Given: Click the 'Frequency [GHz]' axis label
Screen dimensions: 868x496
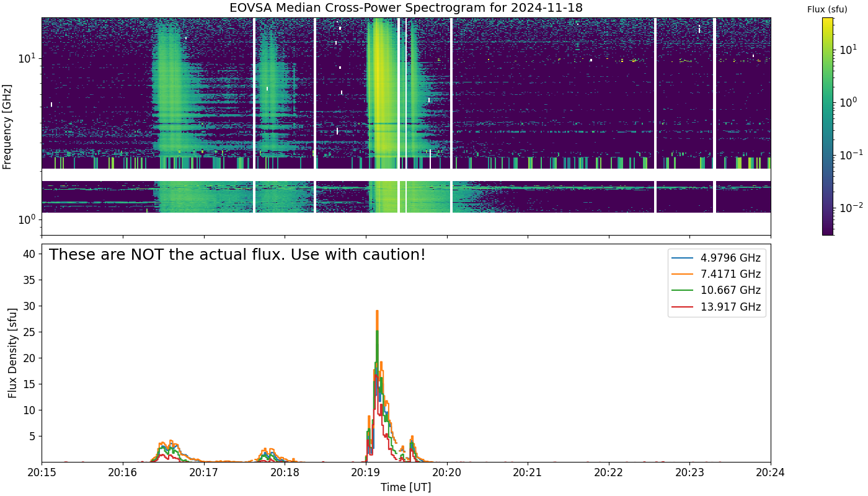Looking at the screenshot, I should tap(7, 126).
